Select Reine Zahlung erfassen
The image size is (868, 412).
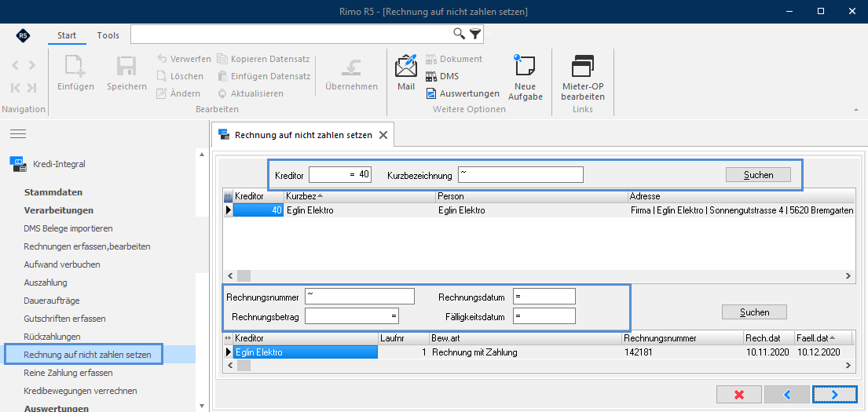coord(68,373)
